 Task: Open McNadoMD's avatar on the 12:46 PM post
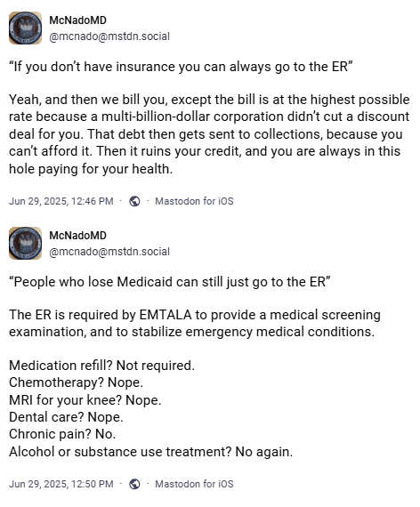(x=25, y=28)
